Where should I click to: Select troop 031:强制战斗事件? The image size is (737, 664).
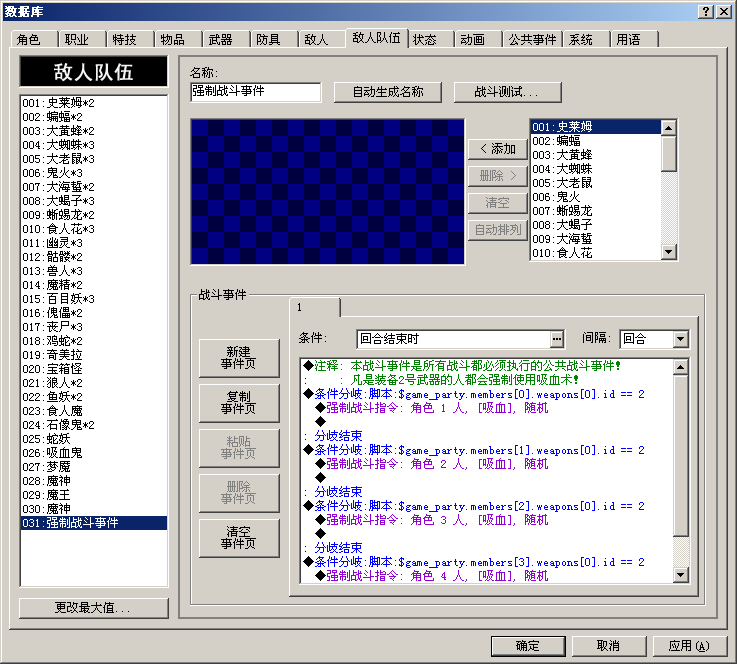click(x=94, y=523)
